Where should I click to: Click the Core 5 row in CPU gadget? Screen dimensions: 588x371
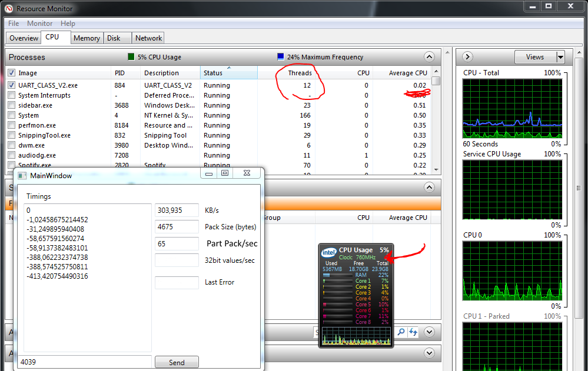click(x=356, y=305)
